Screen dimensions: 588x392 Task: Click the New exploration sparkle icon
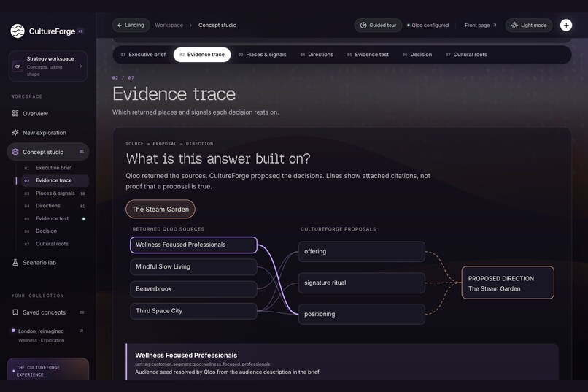coord(15,132)
